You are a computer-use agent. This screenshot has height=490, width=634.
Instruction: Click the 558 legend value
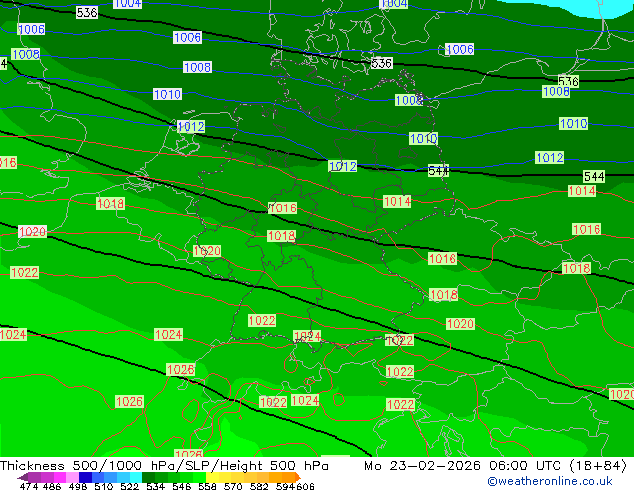point(207,486)
